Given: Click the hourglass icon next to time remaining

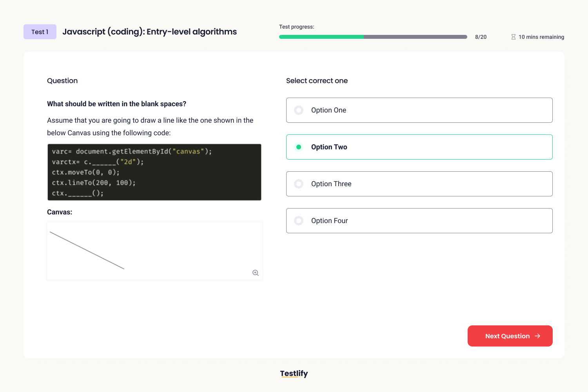Looking at the screenshot, I should [x=514, y=36].
